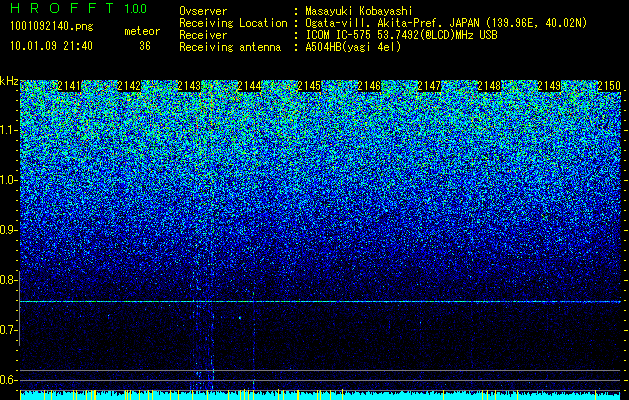Click the 2141 time marker

[x=69, y=86]
